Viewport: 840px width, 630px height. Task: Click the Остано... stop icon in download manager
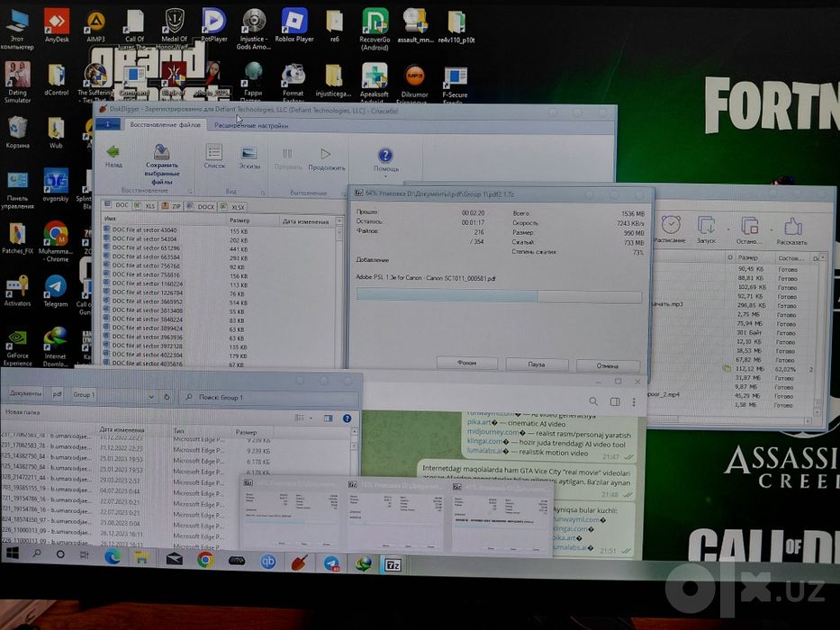749,226
